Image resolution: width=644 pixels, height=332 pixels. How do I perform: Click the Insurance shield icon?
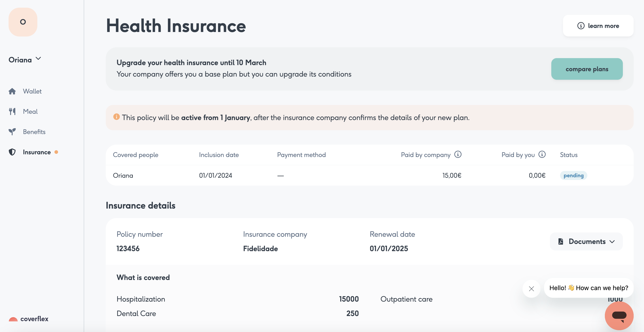coord(12,152)
